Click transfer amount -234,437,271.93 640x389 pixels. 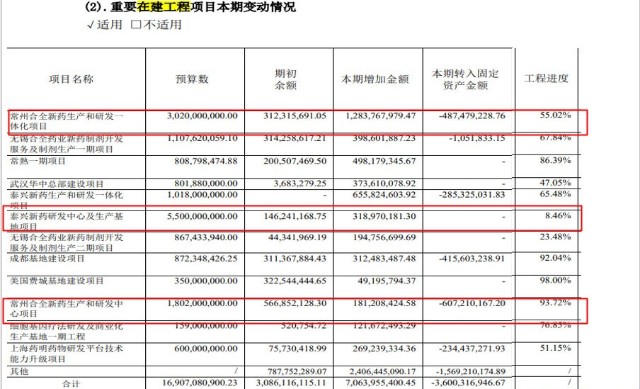point(472,349)
